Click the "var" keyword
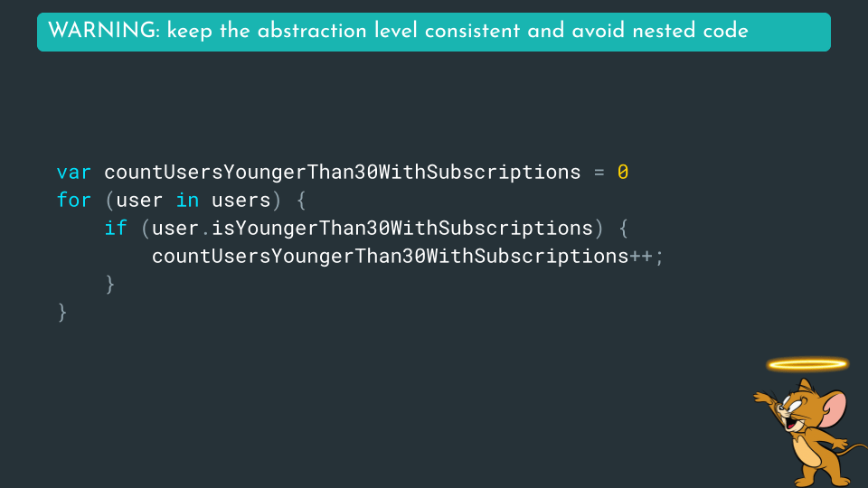 (x=74, y=172)
